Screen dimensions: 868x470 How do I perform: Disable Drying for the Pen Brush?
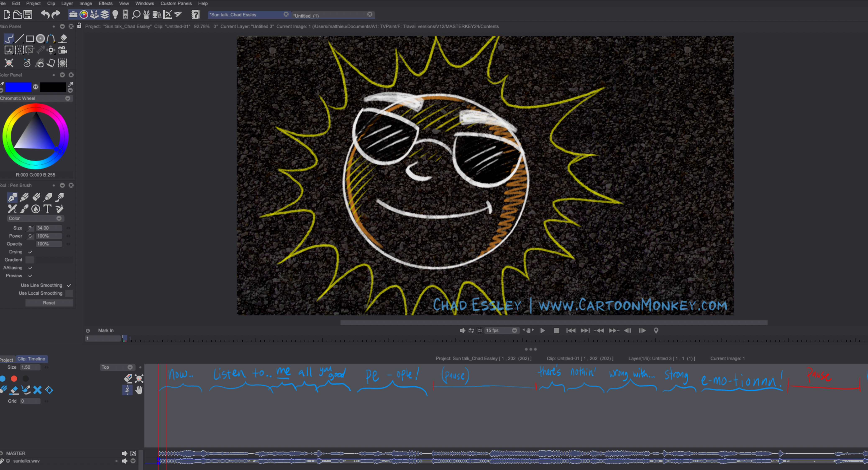pyautogui.click(x=30, y=252)
